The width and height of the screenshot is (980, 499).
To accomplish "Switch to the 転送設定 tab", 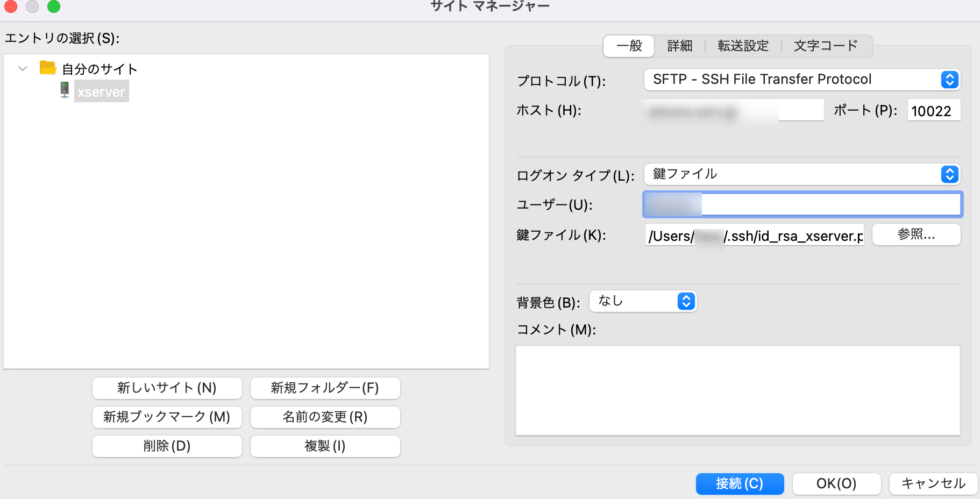I will pos(743,46).
